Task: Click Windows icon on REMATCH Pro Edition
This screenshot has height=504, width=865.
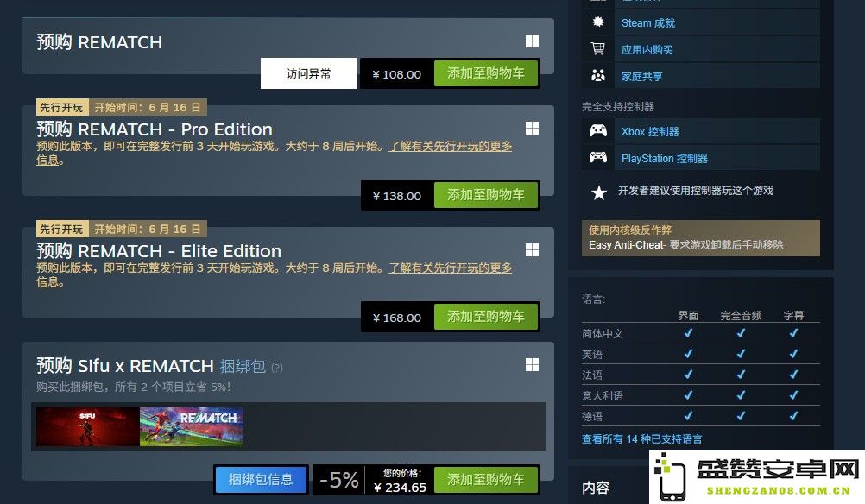Action: point(532,129)
